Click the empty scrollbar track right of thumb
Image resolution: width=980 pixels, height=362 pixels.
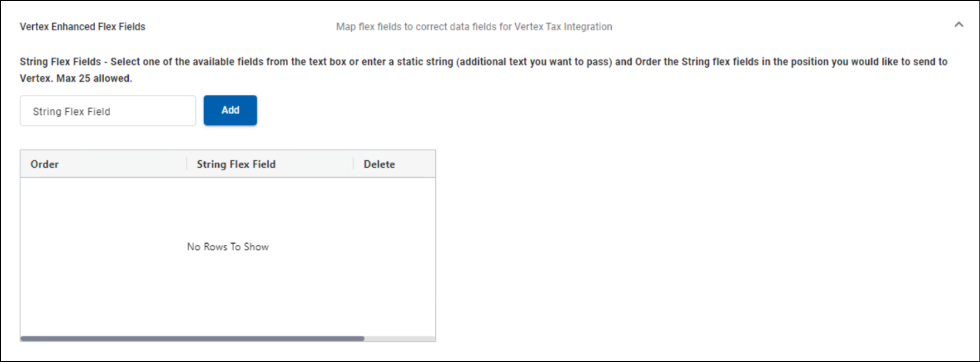pos(399,338)
